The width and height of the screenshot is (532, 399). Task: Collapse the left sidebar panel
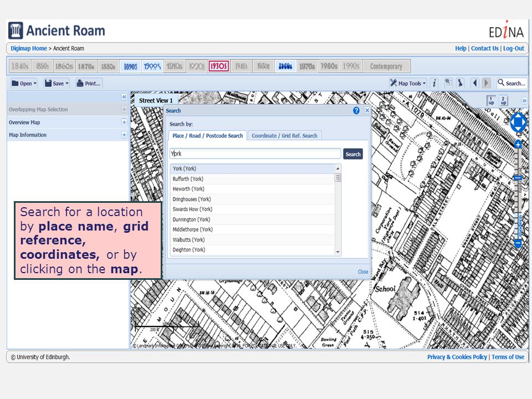click(x=124, y=97)
